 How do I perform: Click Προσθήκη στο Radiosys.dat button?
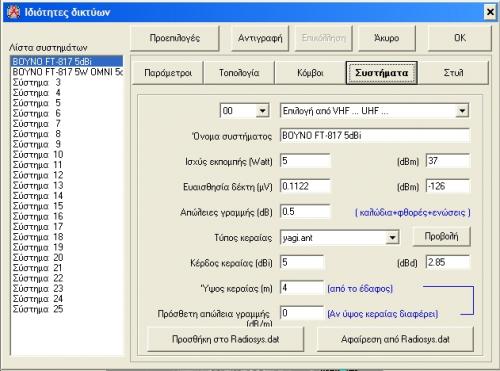click(x=226, y=339)
